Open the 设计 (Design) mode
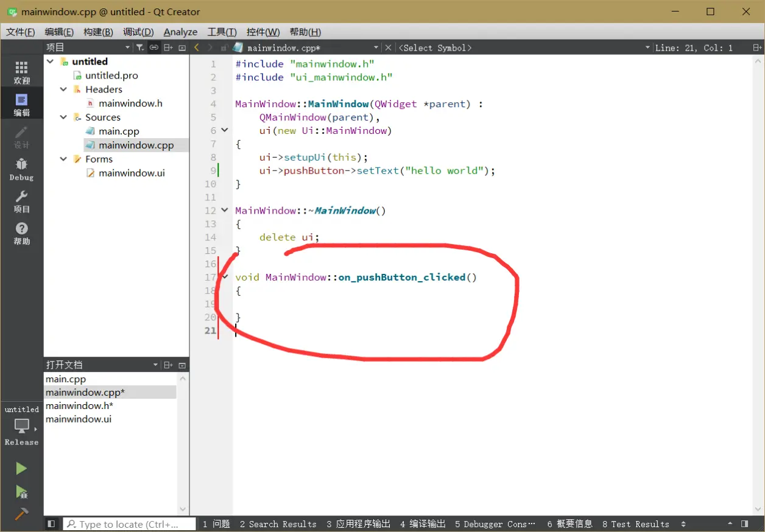 point(21,137)
